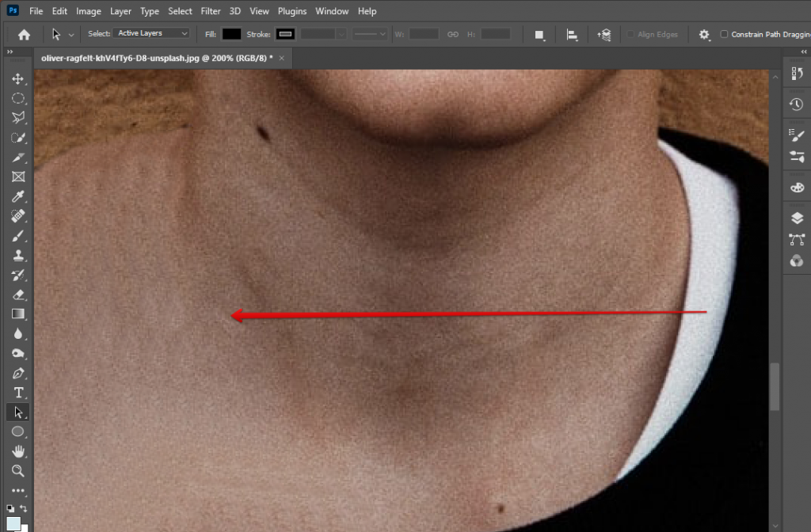Swap foreground and background colors
811x532 pixels.
(x=24, y=508)
